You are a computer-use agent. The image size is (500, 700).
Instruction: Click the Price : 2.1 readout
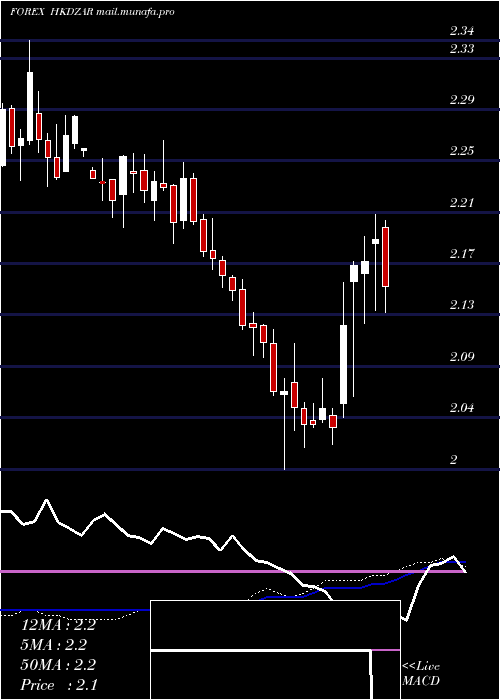pos(58,685)
